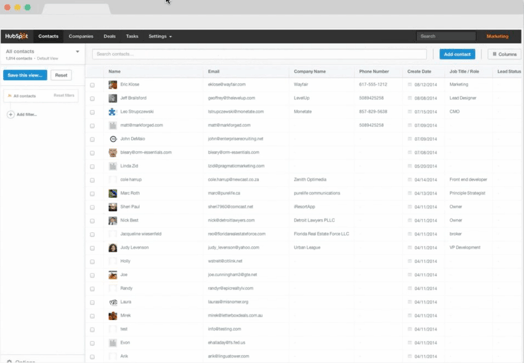The image size is (524, 363).
Task: Click Nick Best's avatar picture
Action: point(113,221)
